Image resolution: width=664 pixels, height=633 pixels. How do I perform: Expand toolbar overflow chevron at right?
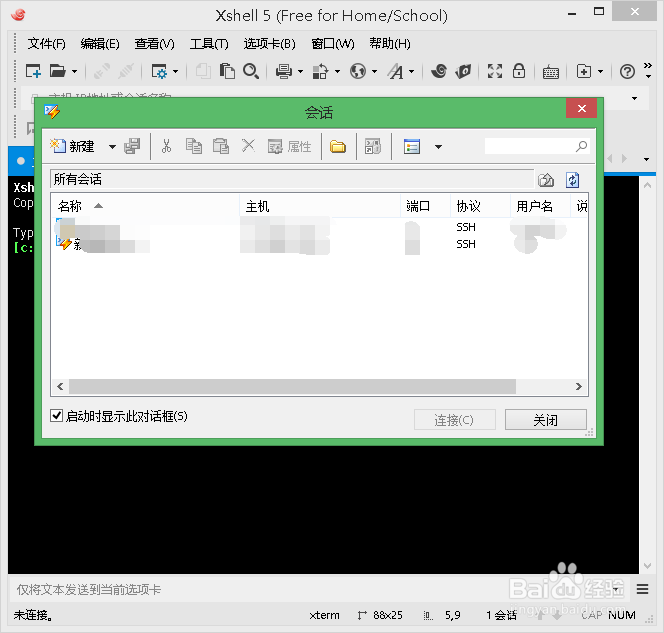647,70
